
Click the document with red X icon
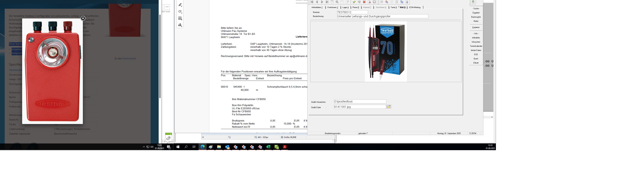pos(369,2)
